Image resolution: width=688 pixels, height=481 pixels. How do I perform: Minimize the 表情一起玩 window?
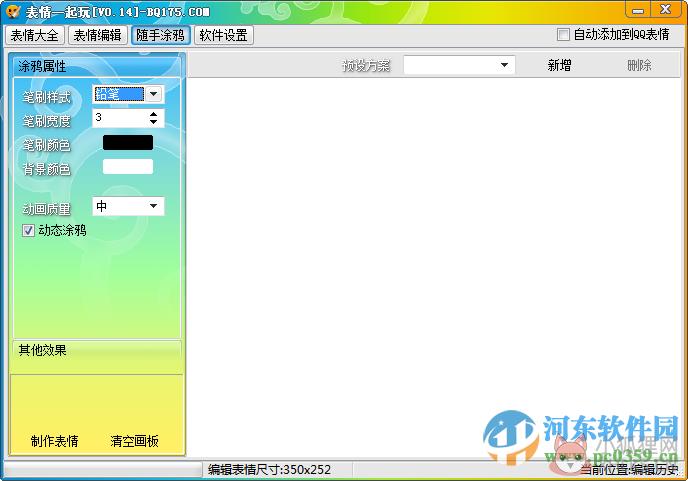638,11
